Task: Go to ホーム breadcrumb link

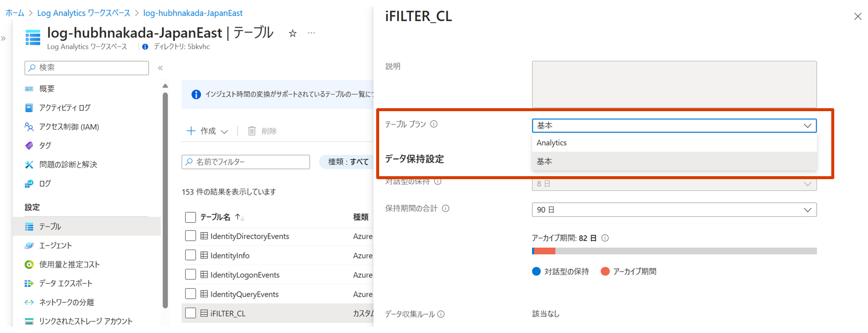Action: click(15, 13)
